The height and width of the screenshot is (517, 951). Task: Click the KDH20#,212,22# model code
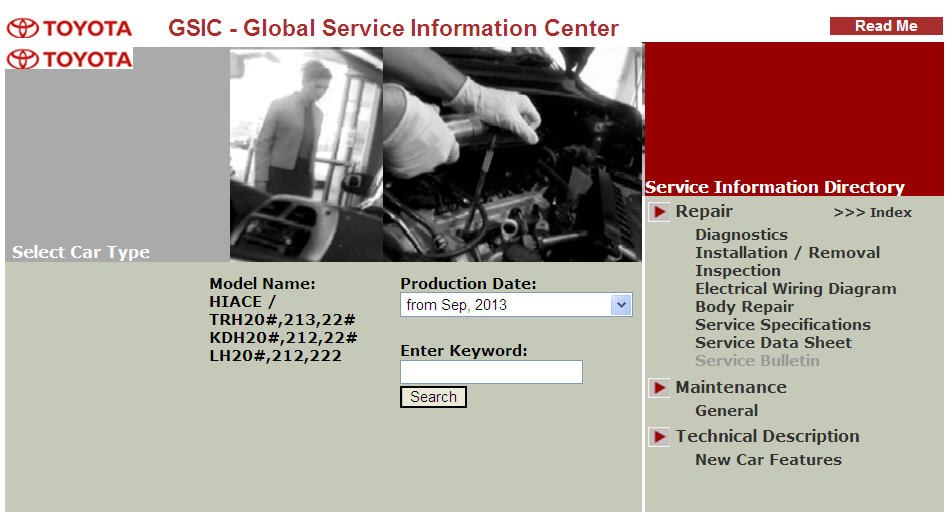283,338
